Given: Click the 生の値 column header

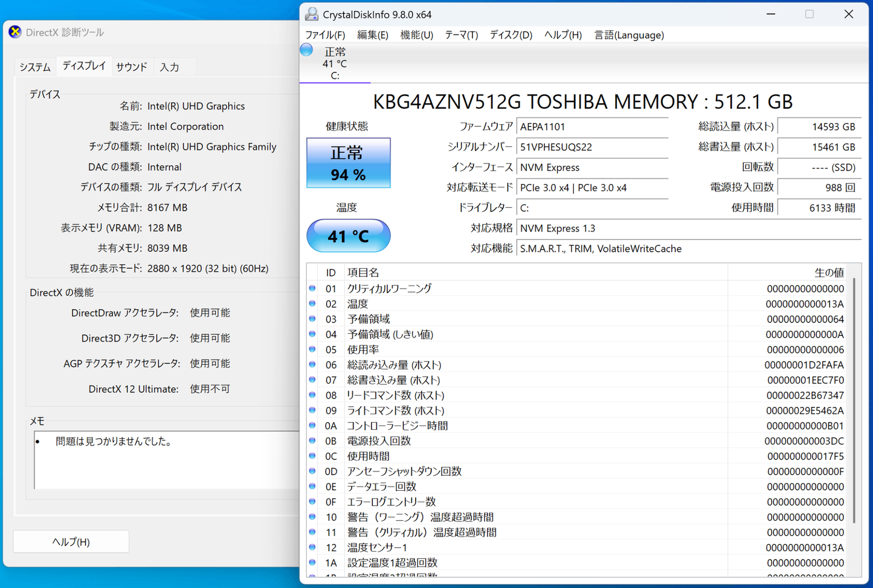Looking at the screenshot, I should click(788, 272).
